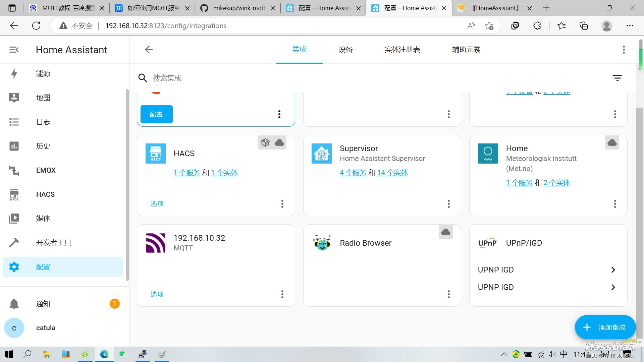This screenshot has height=362, width=644.
Task: Click the HACS integration logo
Action: [x=156, y=154]
